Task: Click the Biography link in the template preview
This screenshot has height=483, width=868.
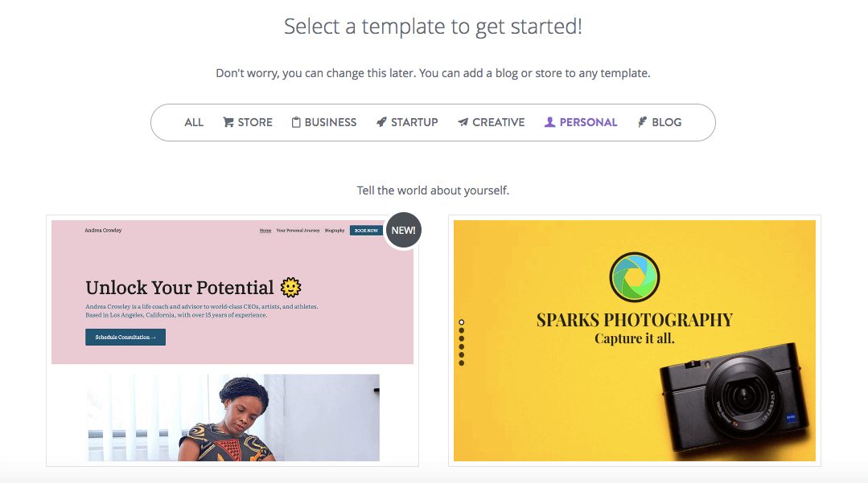Action: click(335, 230)
